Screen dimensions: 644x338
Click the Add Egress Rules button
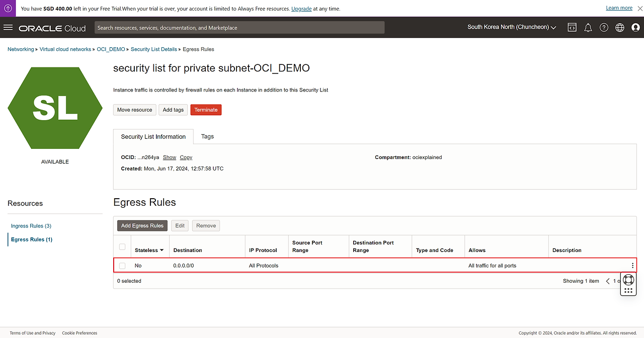coord(142,226)
